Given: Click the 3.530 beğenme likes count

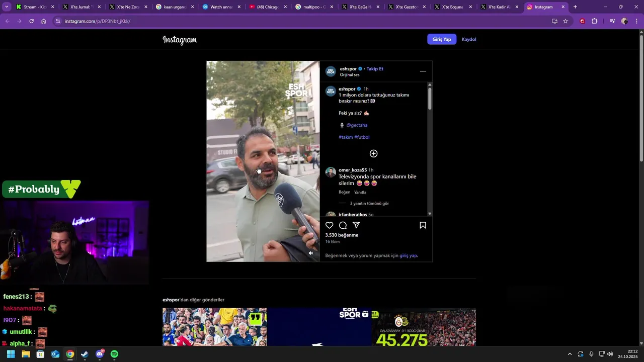Looking at the screenshot, I should pos(342,235).
